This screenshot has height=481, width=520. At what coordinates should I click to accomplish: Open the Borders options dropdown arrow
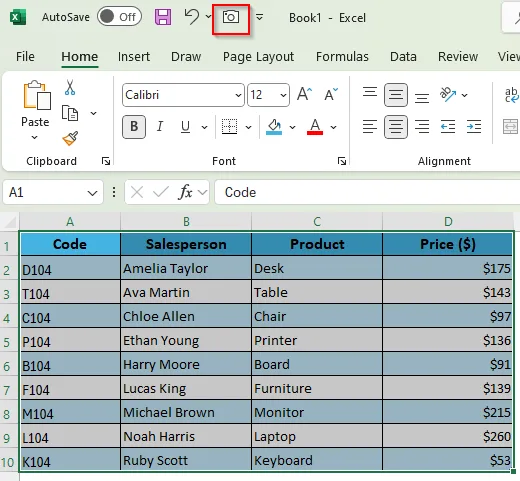[x=248, y=127]
